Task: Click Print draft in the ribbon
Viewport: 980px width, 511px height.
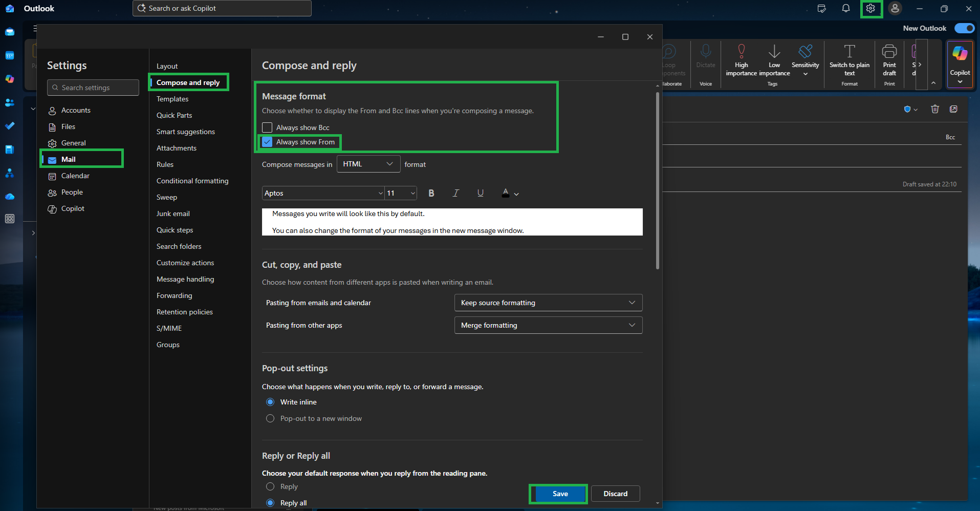Action: point(889,60)
